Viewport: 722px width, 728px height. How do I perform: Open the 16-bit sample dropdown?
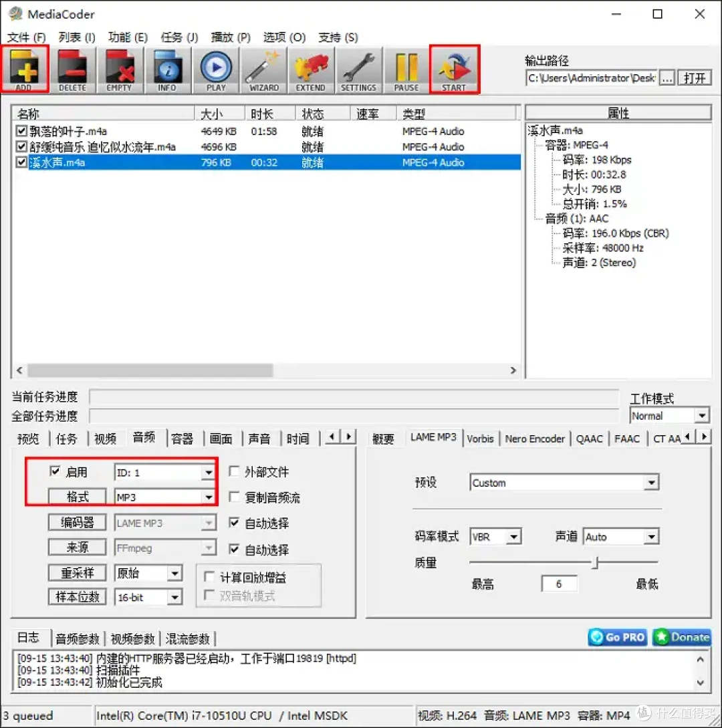[148, 597]
